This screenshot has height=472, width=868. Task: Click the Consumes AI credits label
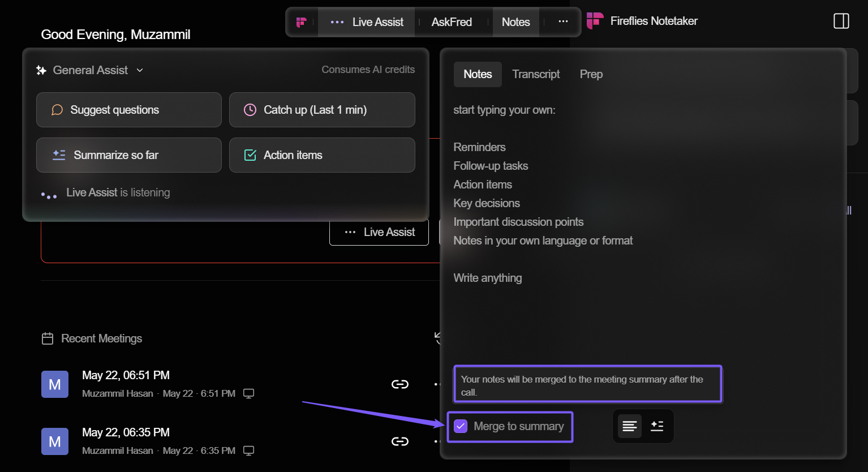point(368,70)
